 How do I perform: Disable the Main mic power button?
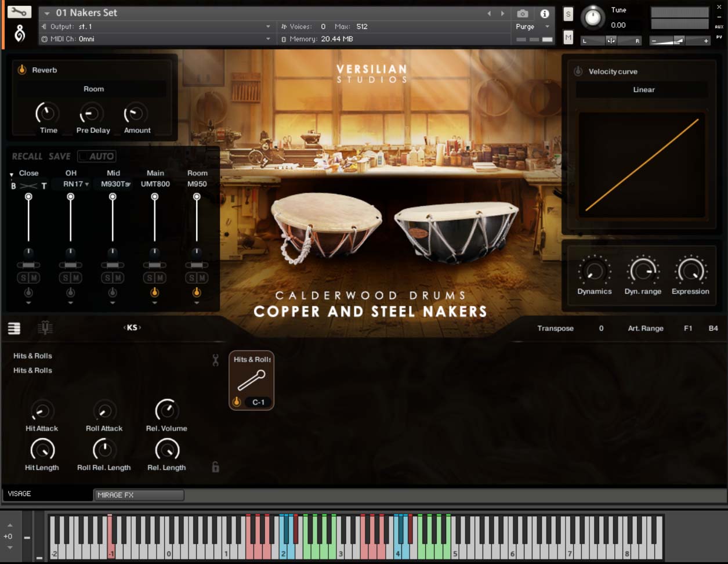(x=154, y=292)
